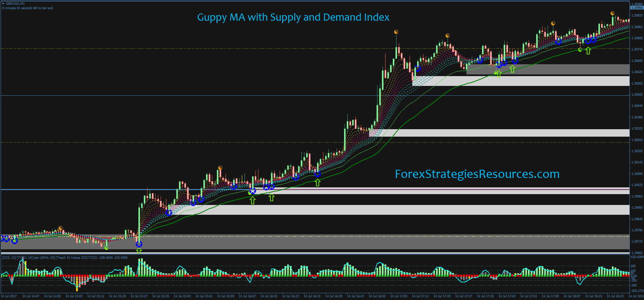This screenshot has width=644, height=300.
Task: Click the orange spiral marker near 15:01
Action: click(61, 228)
